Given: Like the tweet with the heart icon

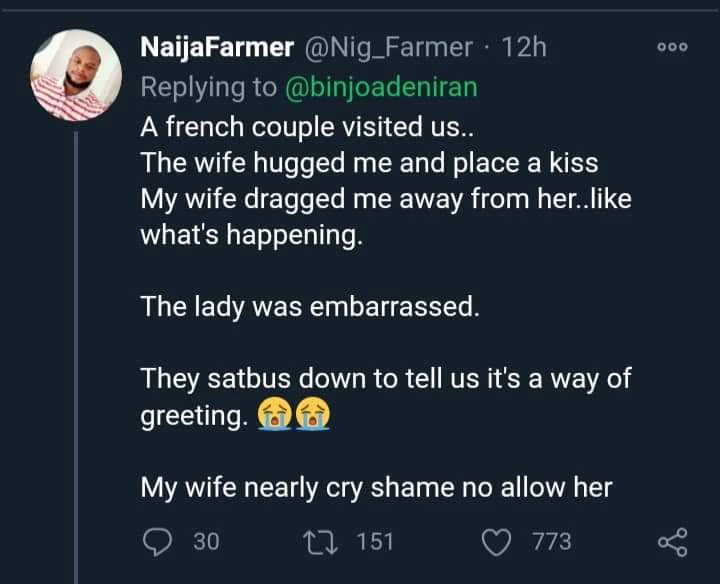Looking at the screenshot, I should coord(496,541).
